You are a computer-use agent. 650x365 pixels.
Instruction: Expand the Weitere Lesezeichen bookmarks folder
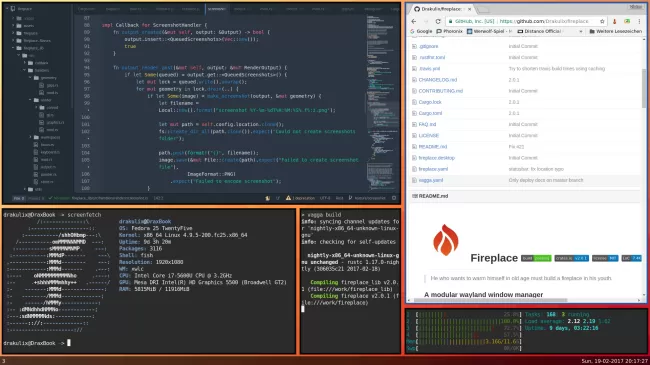(x=615, y=31)
